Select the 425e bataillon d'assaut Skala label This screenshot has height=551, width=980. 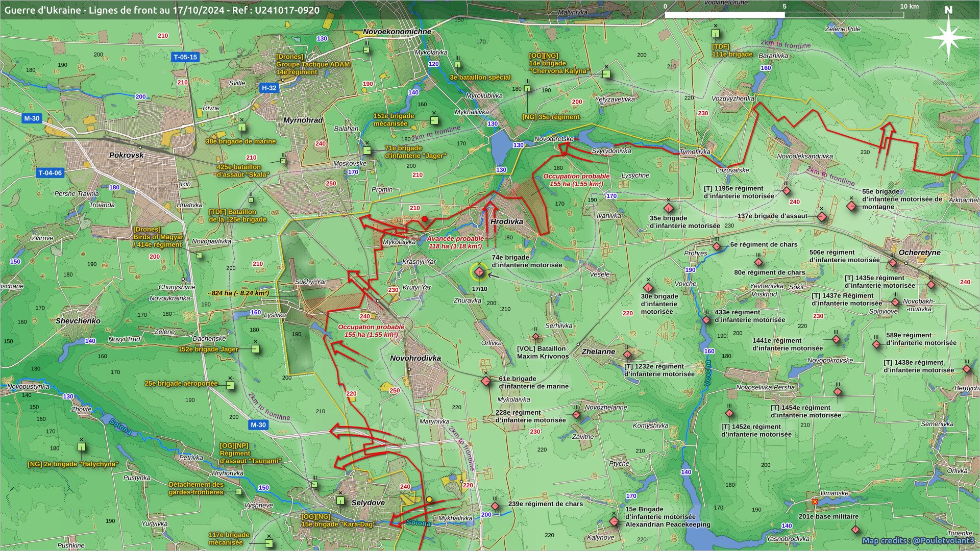[x=243, y=171]
